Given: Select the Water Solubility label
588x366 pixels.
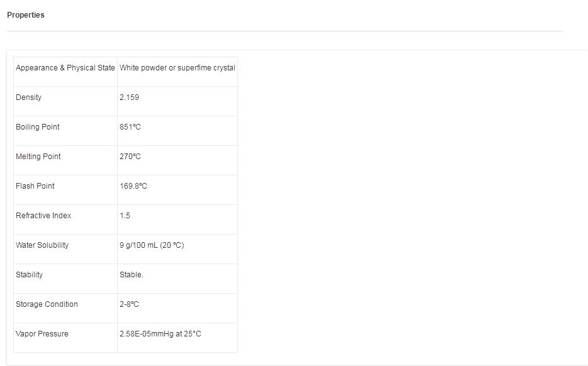Looking at the screenshot, I should (x=42, y=245).
